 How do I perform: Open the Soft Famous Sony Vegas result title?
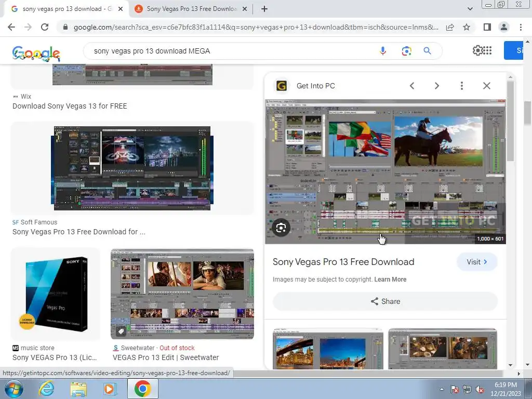coord(79,232)
